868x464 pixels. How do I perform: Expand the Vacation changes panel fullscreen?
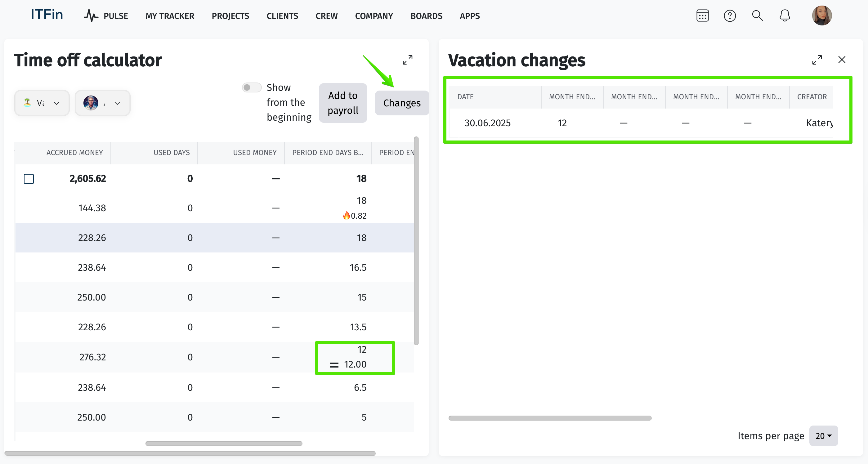(817, 60)
